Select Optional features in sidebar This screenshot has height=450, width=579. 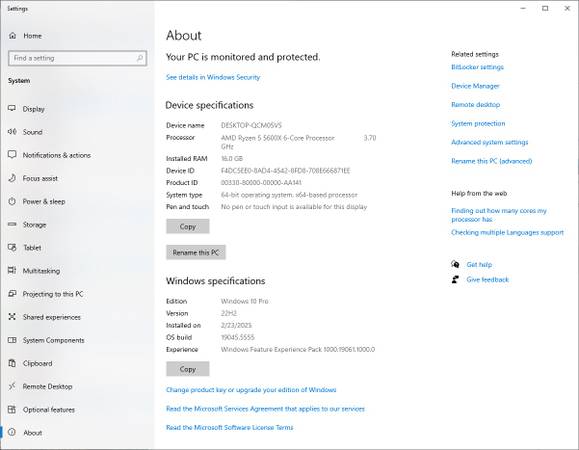click(x=49, y=410)
